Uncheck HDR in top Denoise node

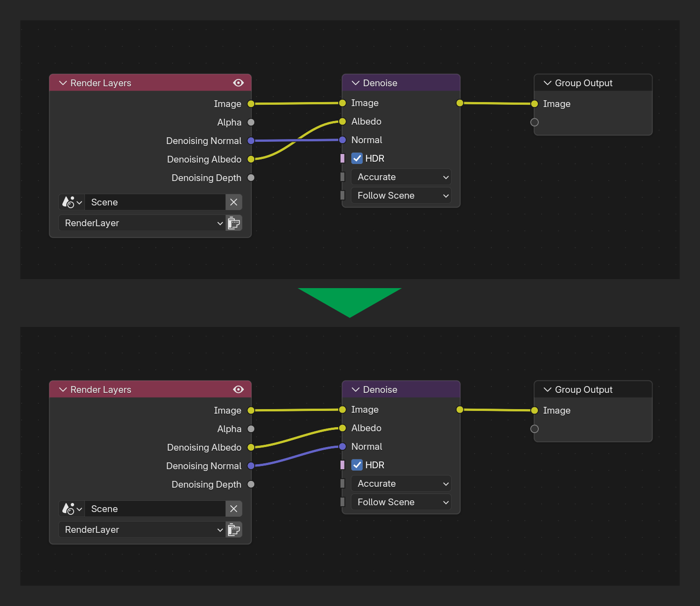point(357,158)
